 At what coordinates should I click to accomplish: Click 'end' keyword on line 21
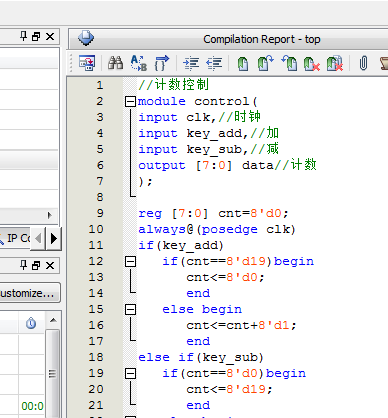(x=198, y=405)
